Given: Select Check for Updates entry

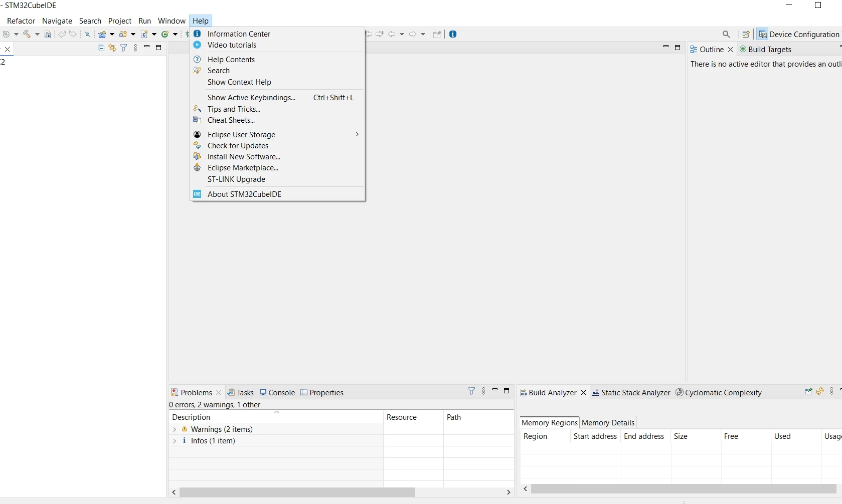Looking at the screenshot, I should [277, 146].
